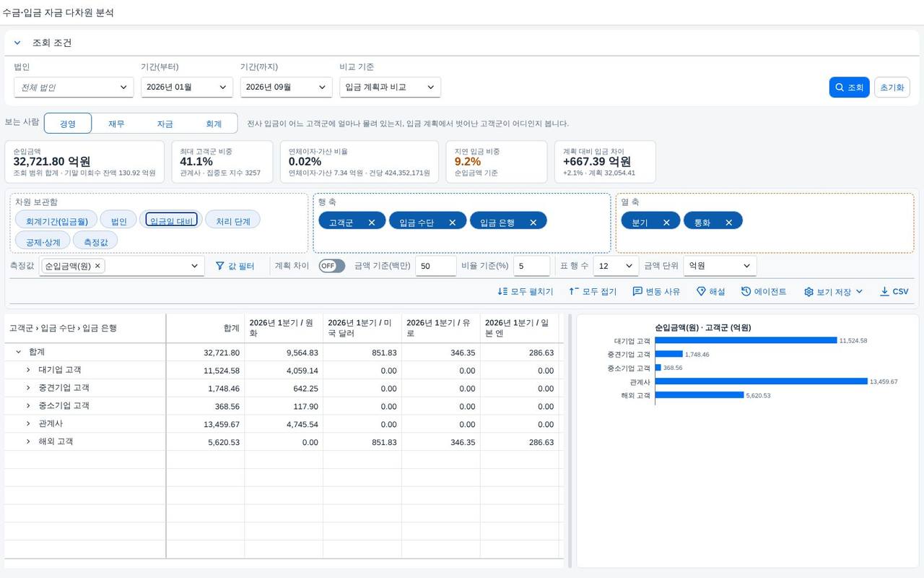Download data with the CSV icon
Viewport: 924px width, 578px height.
click(884, 292)
